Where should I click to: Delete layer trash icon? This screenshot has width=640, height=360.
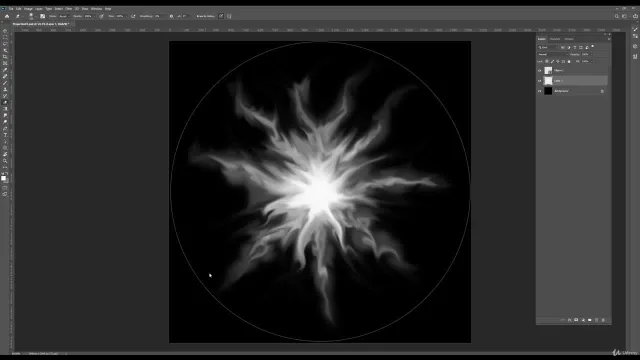(603, 320)
